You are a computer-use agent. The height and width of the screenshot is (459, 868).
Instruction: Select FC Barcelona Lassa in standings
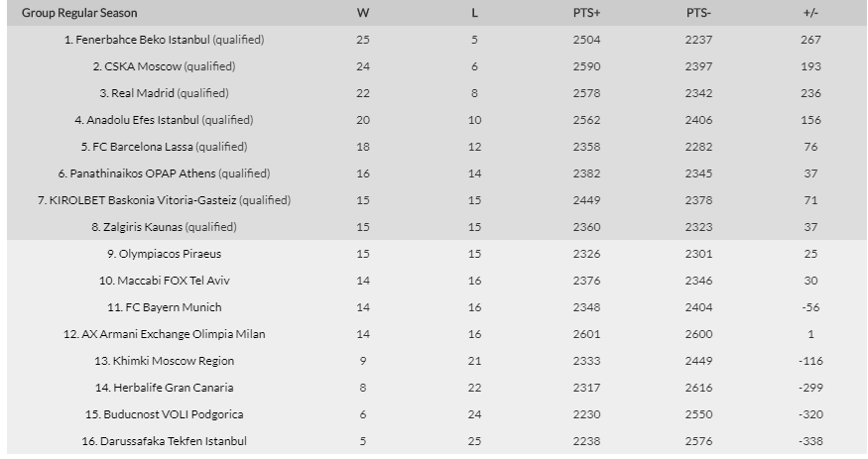click(x=143, y=147)
